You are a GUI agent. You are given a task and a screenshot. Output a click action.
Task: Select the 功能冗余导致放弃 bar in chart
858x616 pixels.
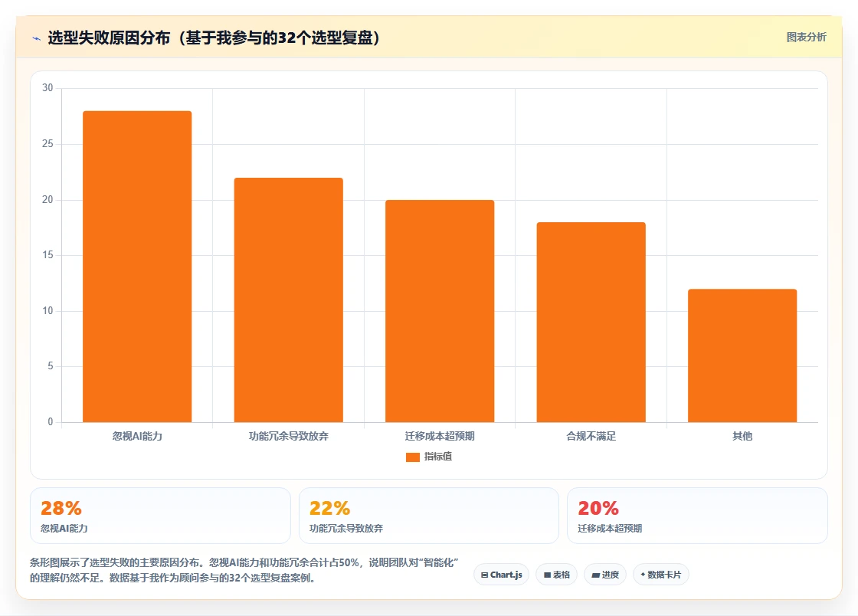coord(288,300)
